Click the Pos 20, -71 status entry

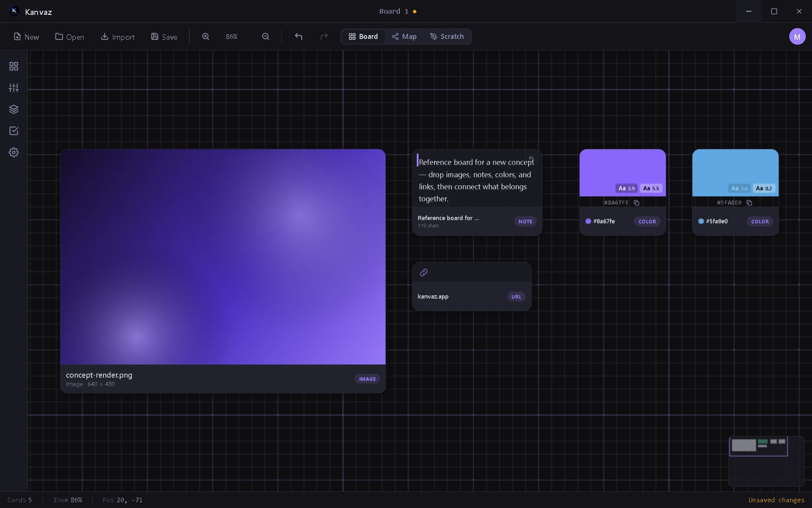point(123,500)
